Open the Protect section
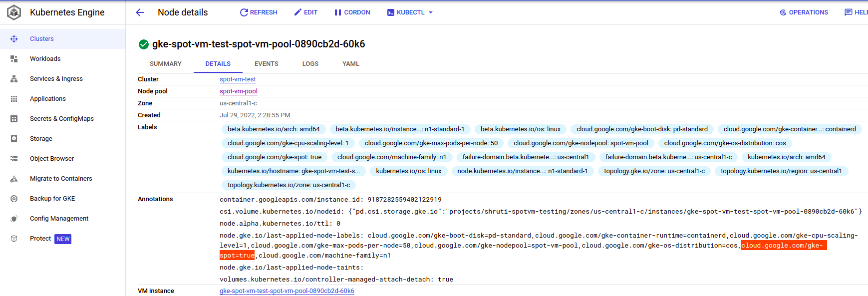 point(40,239)
